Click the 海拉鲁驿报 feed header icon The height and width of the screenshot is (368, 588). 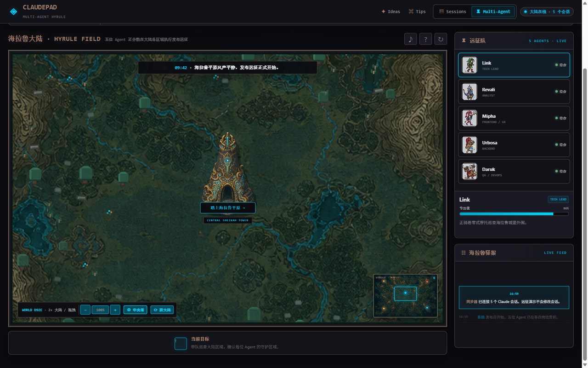tap(464, 253)
